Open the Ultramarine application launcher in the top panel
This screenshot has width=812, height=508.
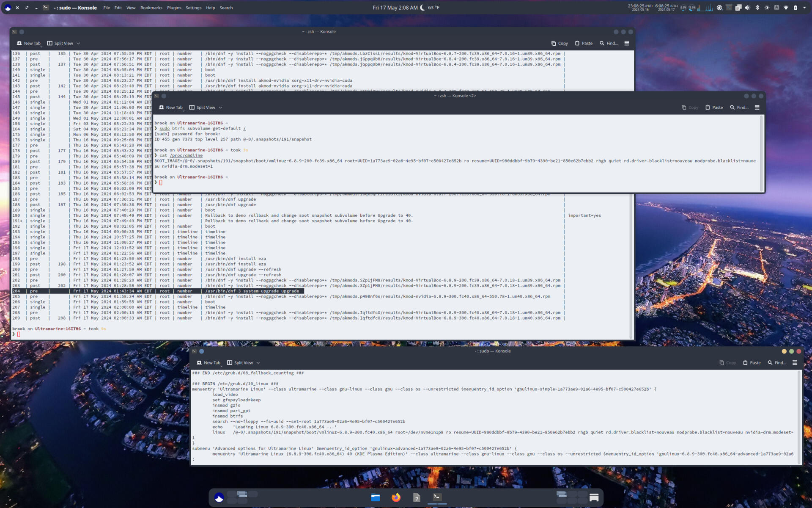tap(8, 8)
